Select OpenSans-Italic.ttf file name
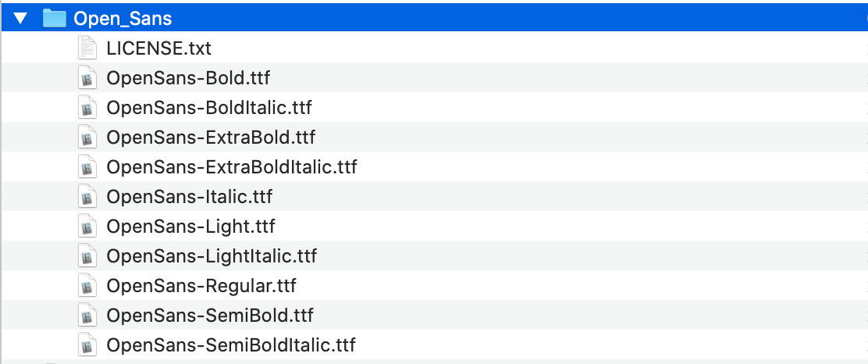 [190, 197]
